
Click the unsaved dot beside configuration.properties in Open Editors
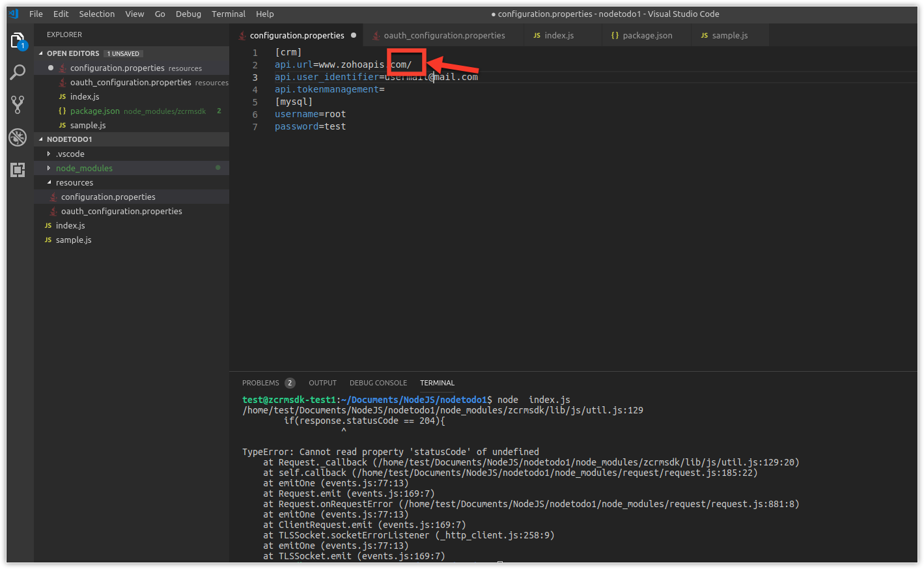pyautogui.click(x=51, y=68)
